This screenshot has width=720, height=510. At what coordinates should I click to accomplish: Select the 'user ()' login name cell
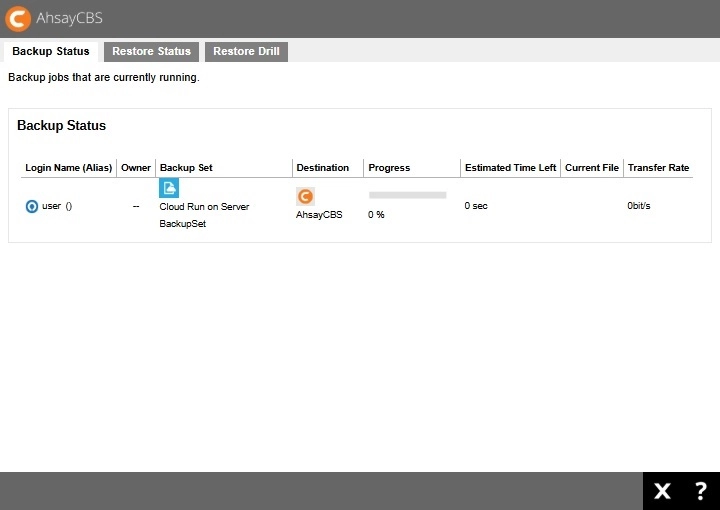point(57,206)
